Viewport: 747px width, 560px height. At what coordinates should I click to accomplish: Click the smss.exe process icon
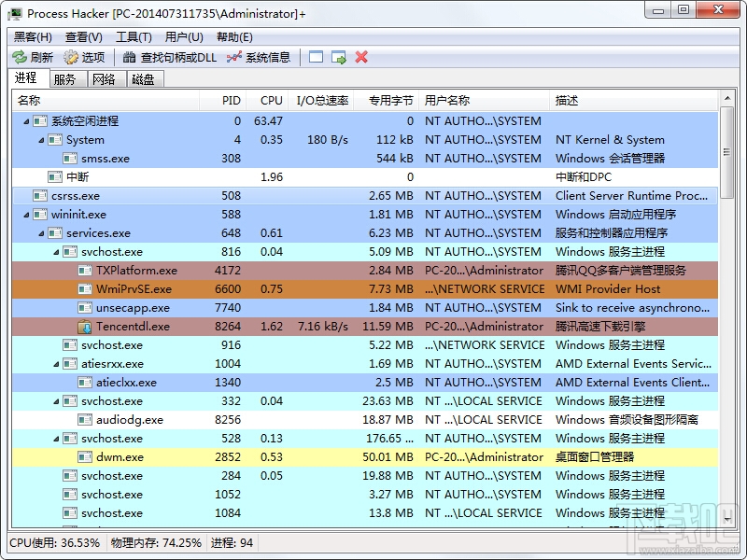click(x=70, y=158)
